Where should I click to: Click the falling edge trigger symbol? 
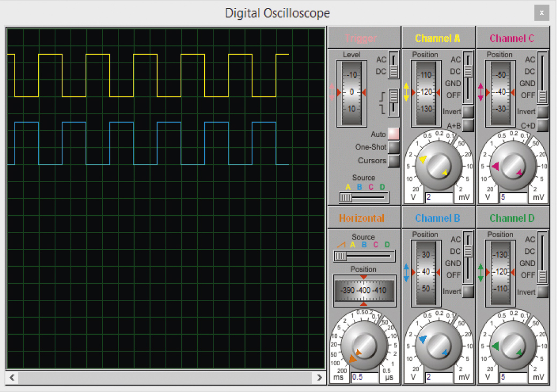383,109
